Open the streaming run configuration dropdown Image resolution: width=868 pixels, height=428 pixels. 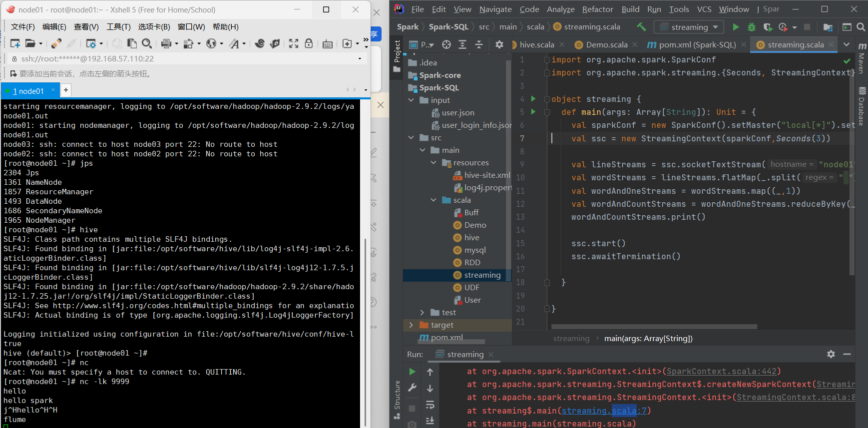point(689,27)
